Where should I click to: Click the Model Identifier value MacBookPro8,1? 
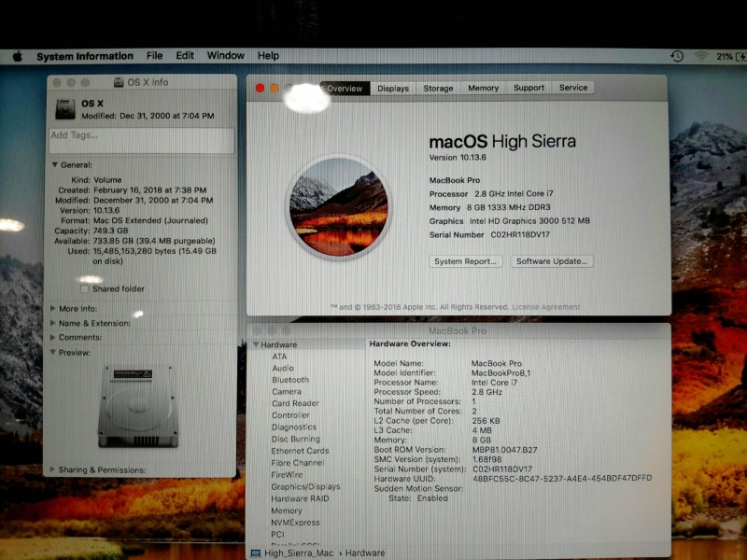click(x=500, y=372)
